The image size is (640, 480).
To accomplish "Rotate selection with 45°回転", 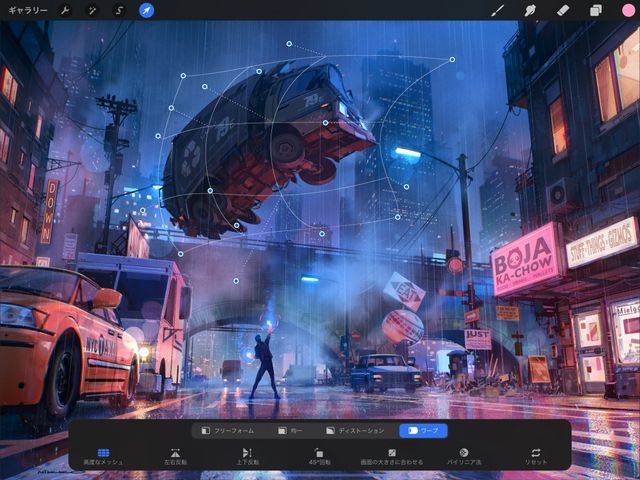I will (x=319, y=456).
